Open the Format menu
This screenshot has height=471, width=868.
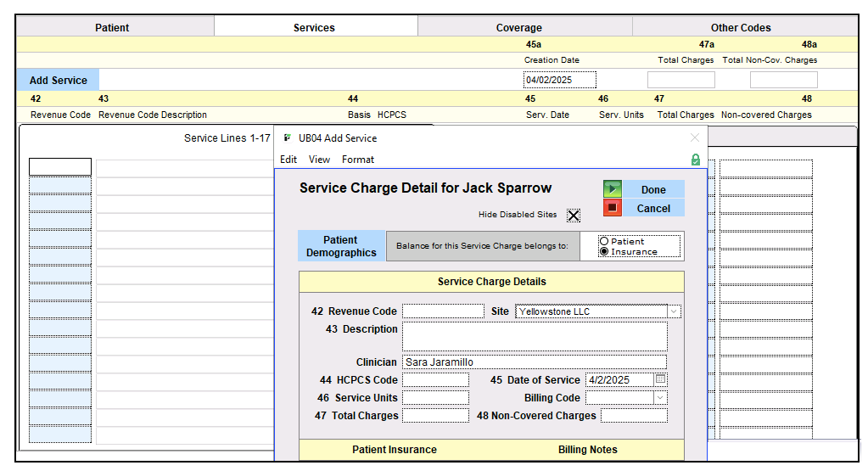[x=358, y=160]
